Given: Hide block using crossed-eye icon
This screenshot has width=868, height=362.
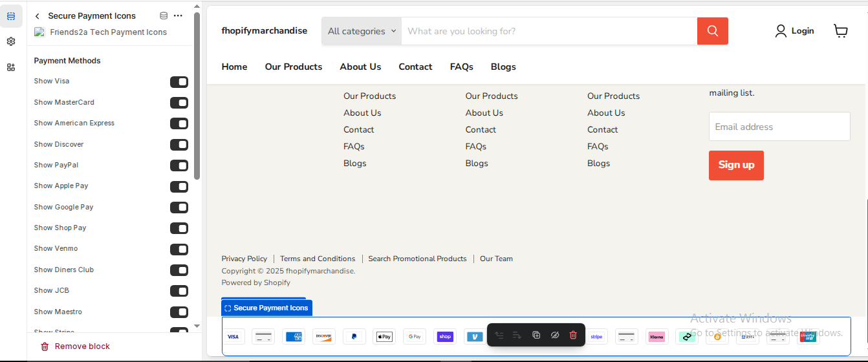Looking at the screenshot, I should pos(554,335).
